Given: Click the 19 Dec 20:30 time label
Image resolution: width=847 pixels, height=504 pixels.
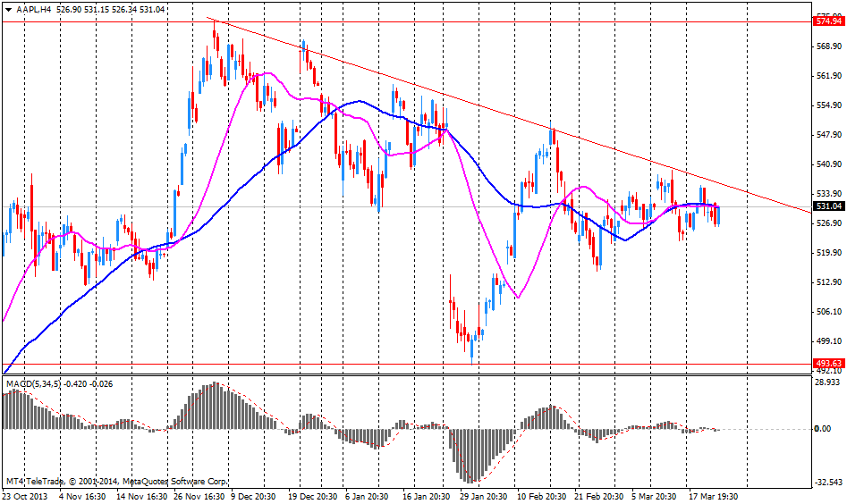Looking at the screenshot, I should (313, 496).
